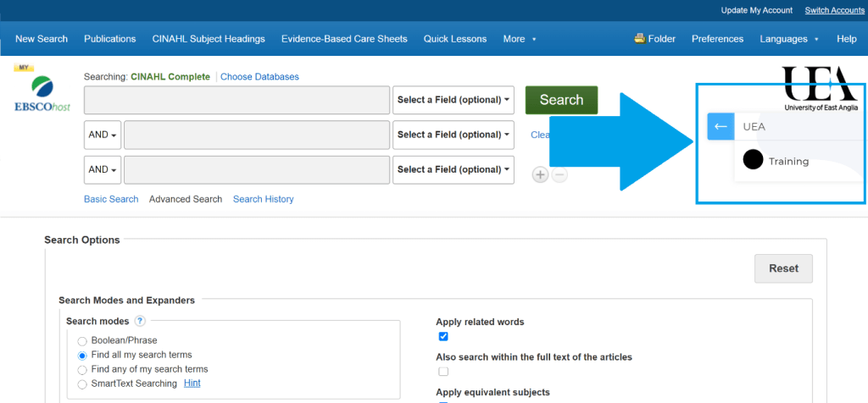
Task: Uncheck Apply related words checkbox
Action: tap(443, 336)
